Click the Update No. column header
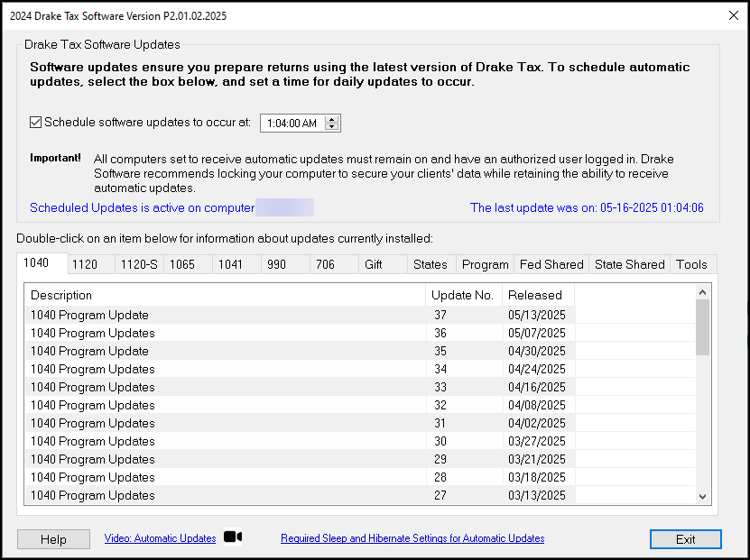This screenshot has height=560, width=750. [464, 295]
